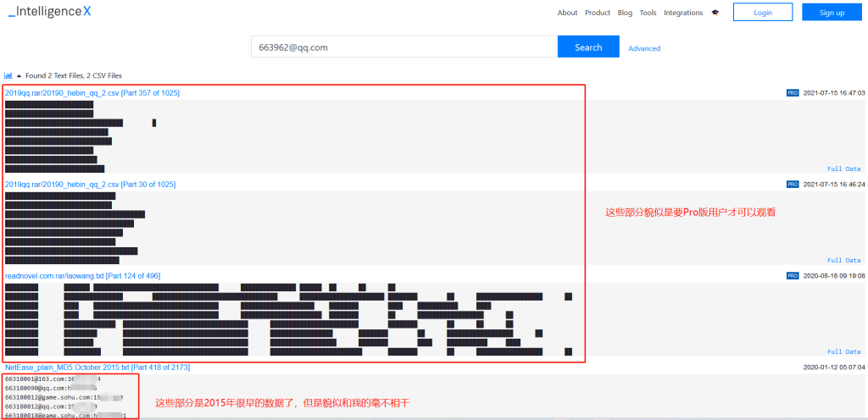Click the blue Search button
This screenshot has width=868, height=420.
[x=588, y=47]
